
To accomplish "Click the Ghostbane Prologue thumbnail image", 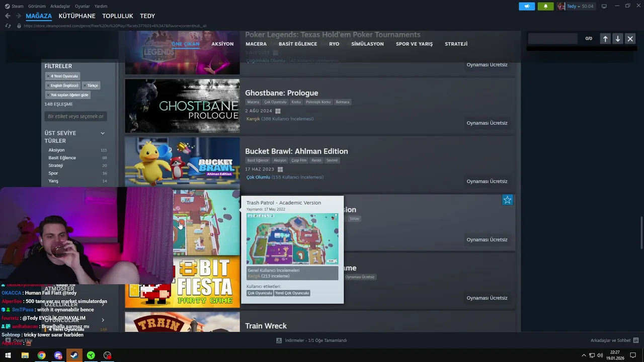I will [182, 106].
